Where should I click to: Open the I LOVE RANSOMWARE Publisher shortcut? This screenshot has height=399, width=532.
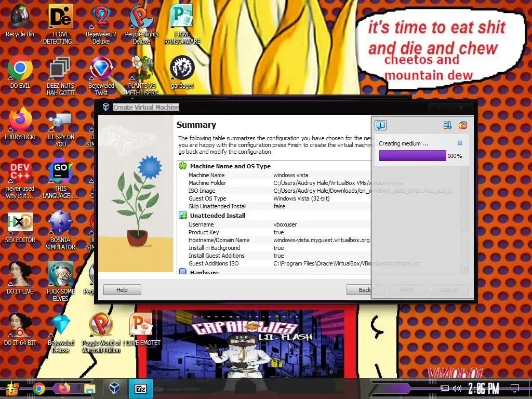[x=182, y=24]
